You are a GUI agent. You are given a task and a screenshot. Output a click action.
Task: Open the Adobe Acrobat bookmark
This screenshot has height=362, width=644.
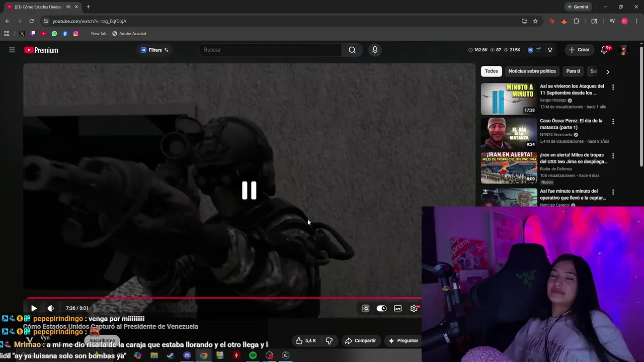point(129,34)
